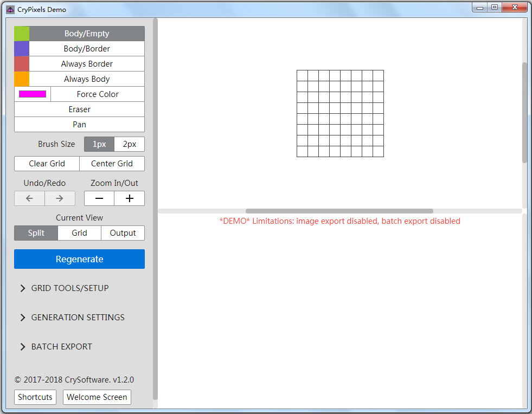Image resolution: width=532 pixels, height=414 pixels.
Task: Activate the Pan tool
Action: tap(79, 124)
